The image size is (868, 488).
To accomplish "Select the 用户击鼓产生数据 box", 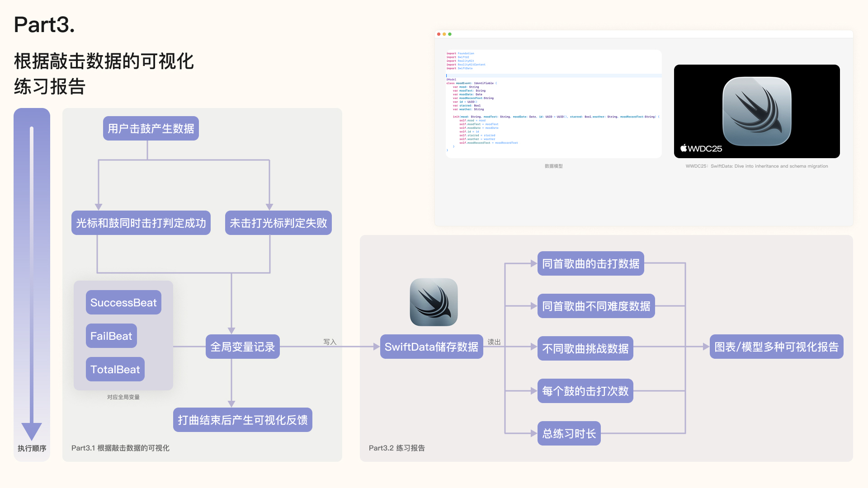I will click(x=151, y=129).
